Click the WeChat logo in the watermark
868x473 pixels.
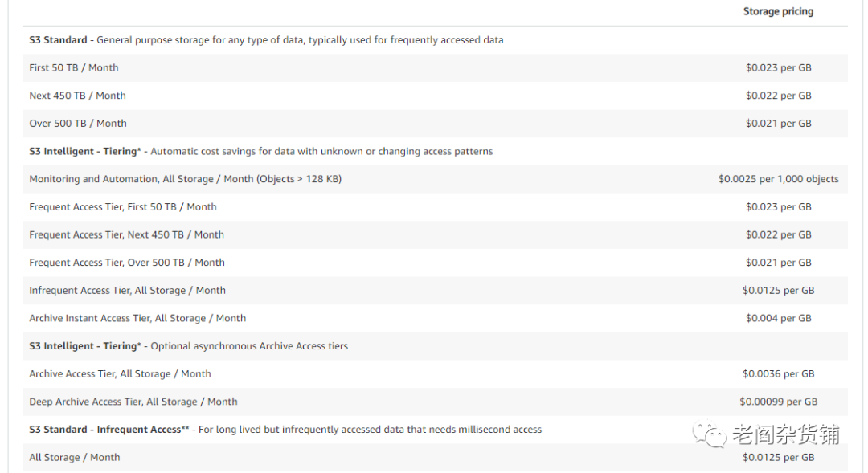coord(710,434)
